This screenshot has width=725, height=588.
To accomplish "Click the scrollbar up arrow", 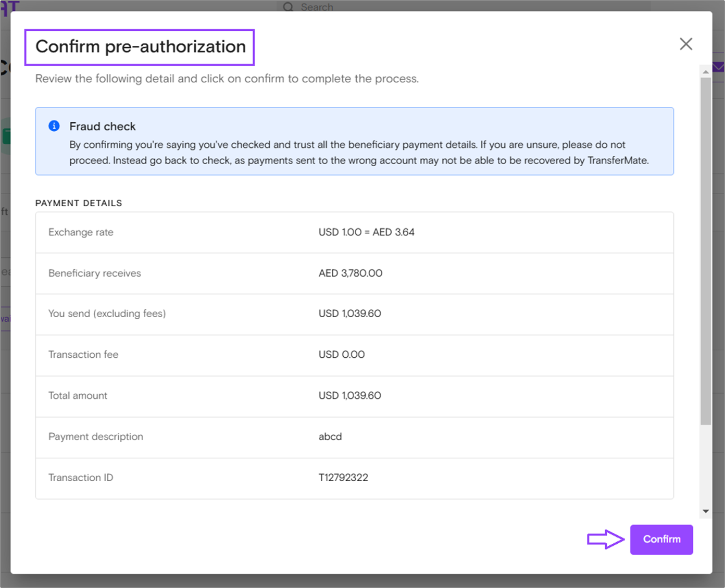I will point(706,71).
